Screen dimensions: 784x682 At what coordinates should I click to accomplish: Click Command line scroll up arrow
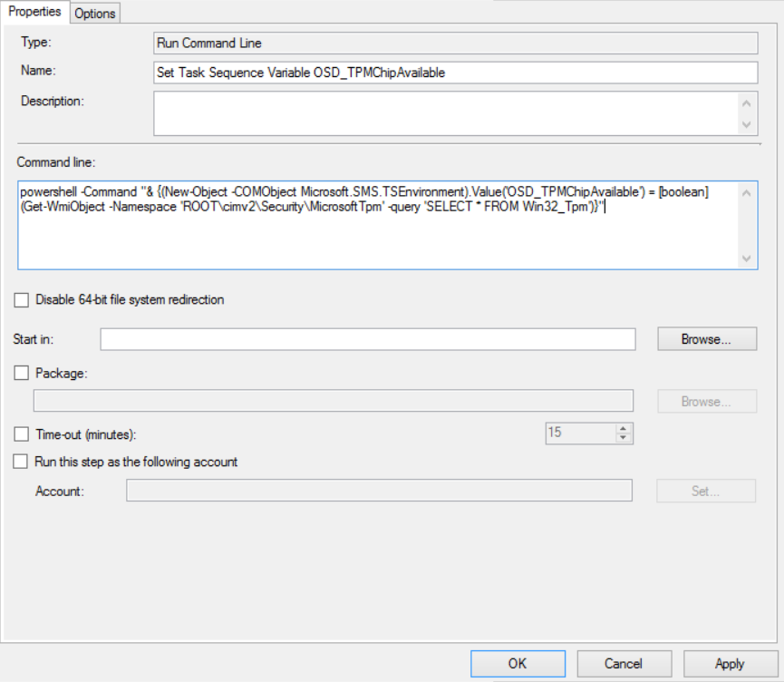tap(747, 193)
